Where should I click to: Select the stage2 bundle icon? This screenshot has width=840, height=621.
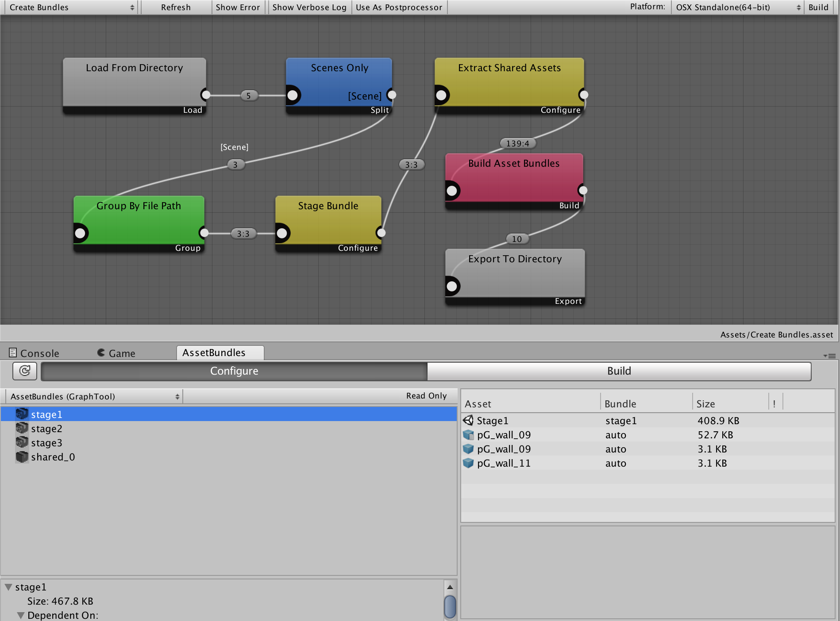(22, 428)
